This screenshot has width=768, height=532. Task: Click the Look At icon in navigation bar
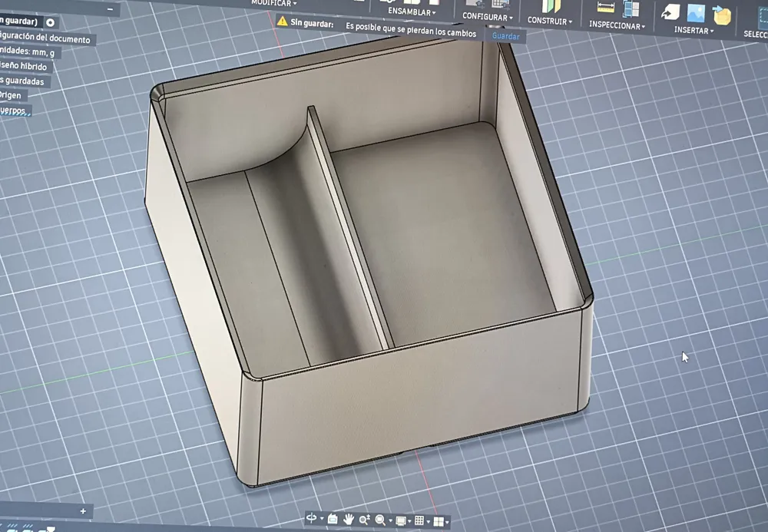pos(333,519)
